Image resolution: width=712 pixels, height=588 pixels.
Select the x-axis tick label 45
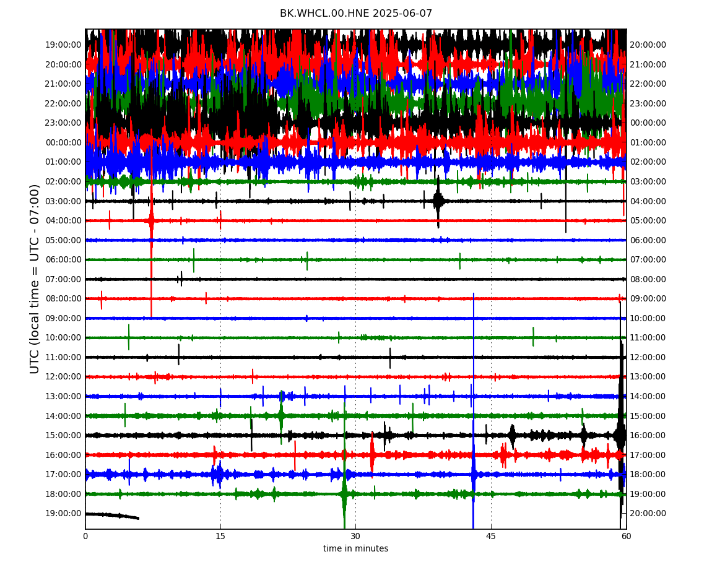491,536
